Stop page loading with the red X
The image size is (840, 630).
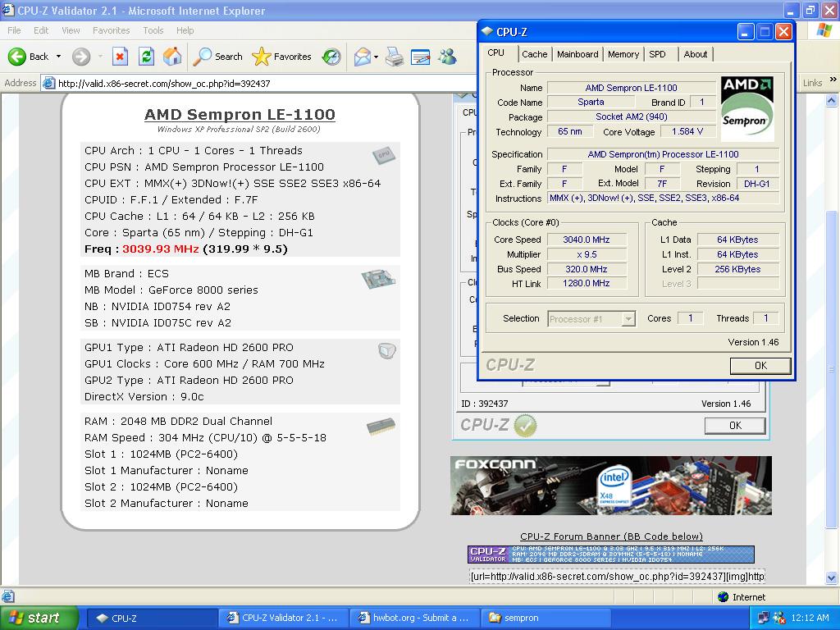pyautogui.click(x=120, y=57)
